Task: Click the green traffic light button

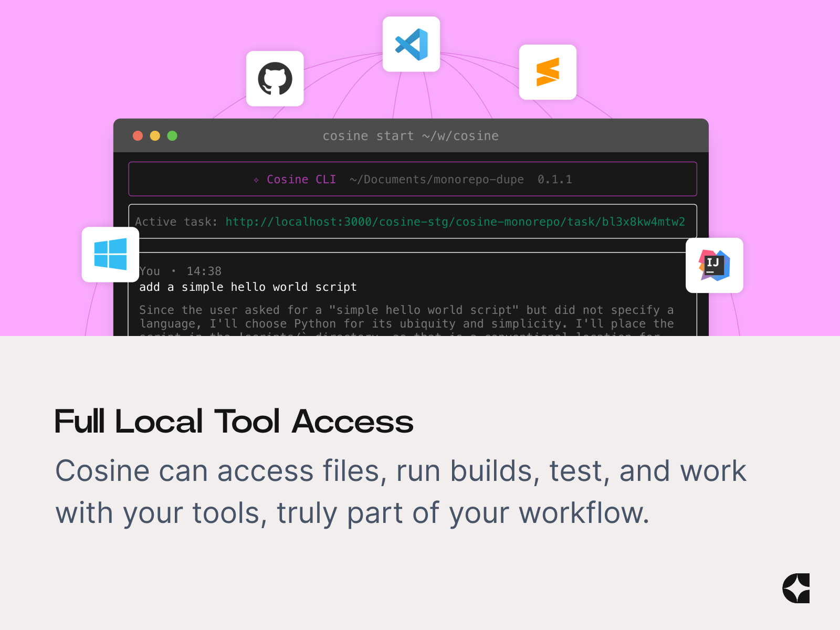Action: [172, 135]
